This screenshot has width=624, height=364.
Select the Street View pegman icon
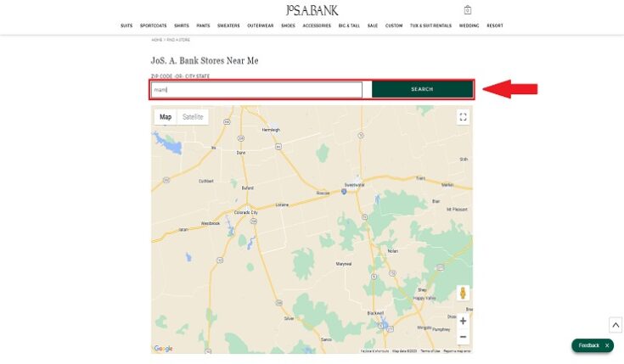(463, 294)
